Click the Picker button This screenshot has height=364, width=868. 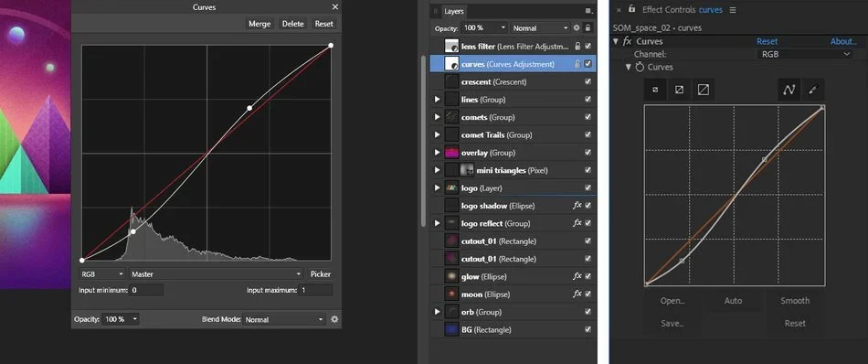coord(321,274)
